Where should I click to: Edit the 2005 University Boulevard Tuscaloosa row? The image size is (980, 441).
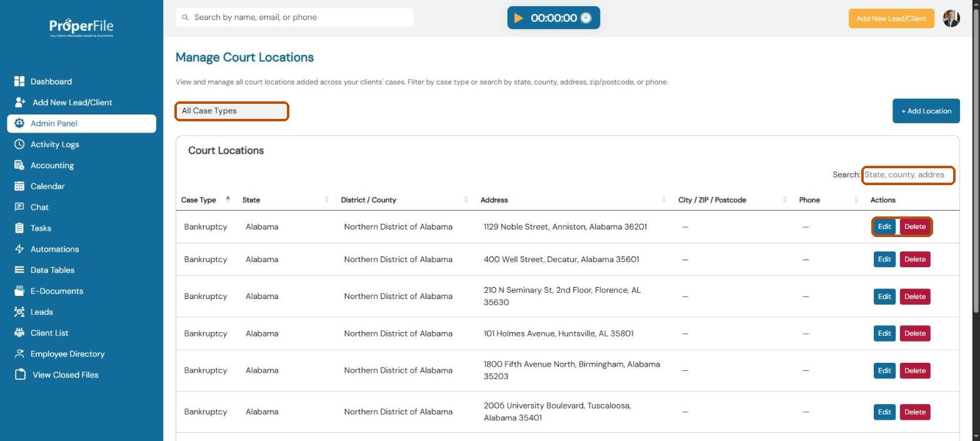point(884,412)
